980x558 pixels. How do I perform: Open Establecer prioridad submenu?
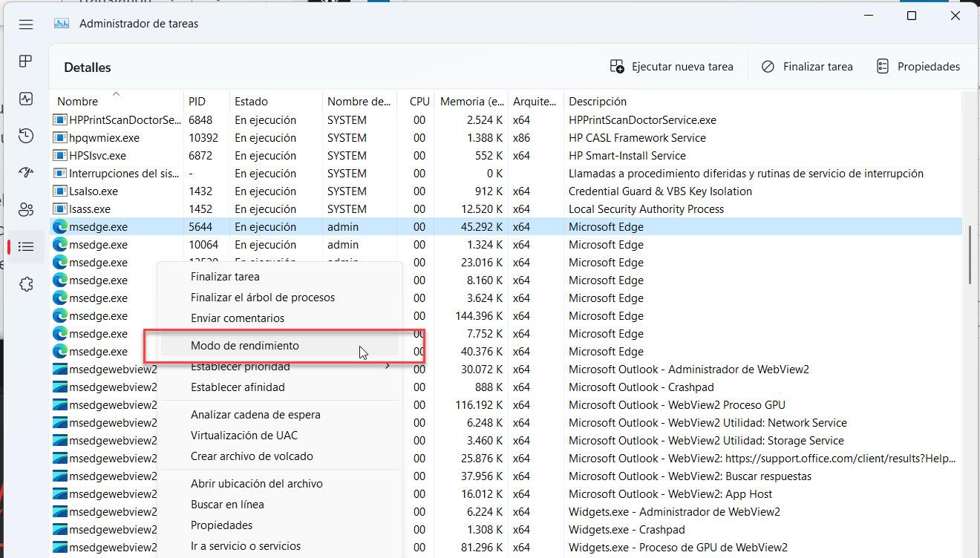point(279,367)
